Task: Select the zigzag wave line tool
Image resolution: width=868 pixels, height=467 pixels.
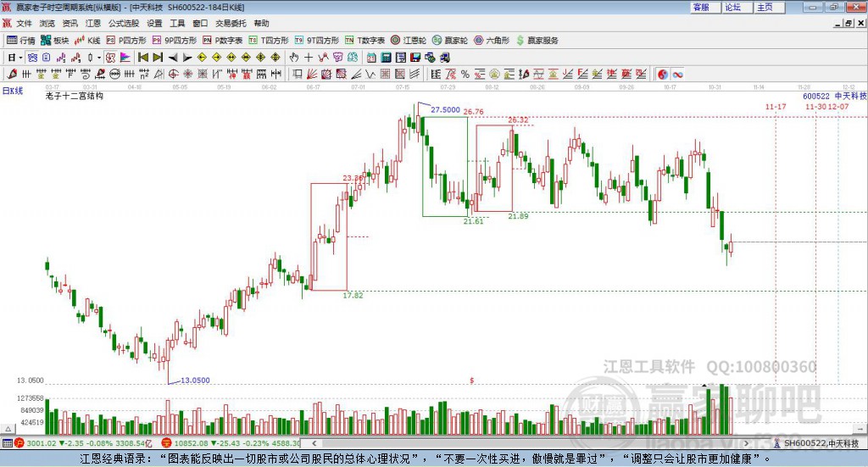Action: (370, 74)
